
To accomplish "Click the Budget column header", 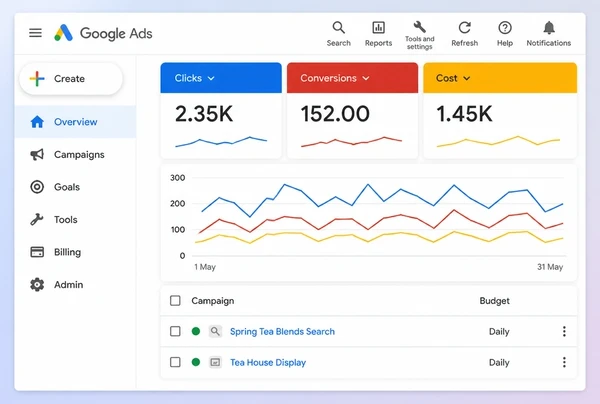I will coord(494,301).
